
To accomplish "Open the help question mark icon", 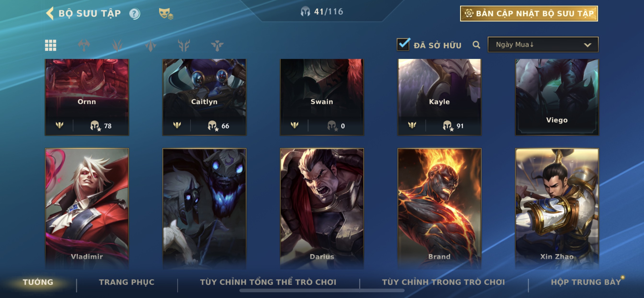I will (x=134, y=13).
